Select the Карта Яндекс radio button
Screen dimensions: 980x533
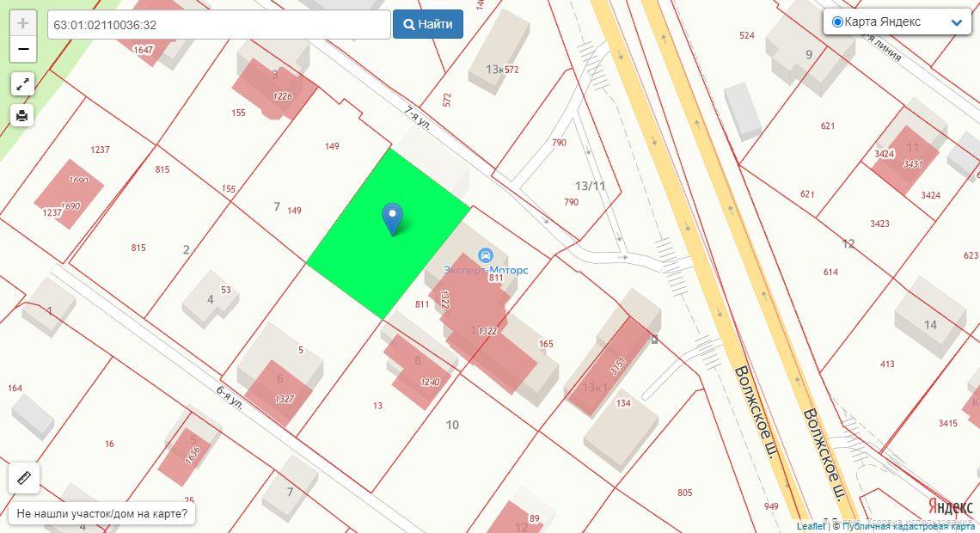(837, 21)
